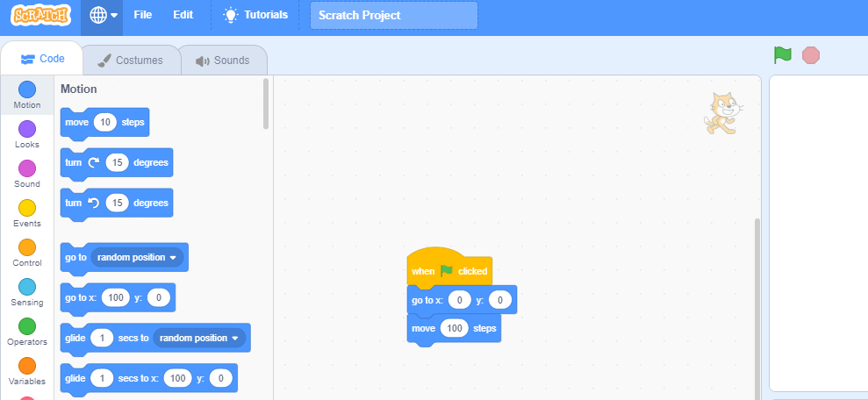Select the Motion category circle
Screen dimensions: 868x400
[x=27, y=89]
